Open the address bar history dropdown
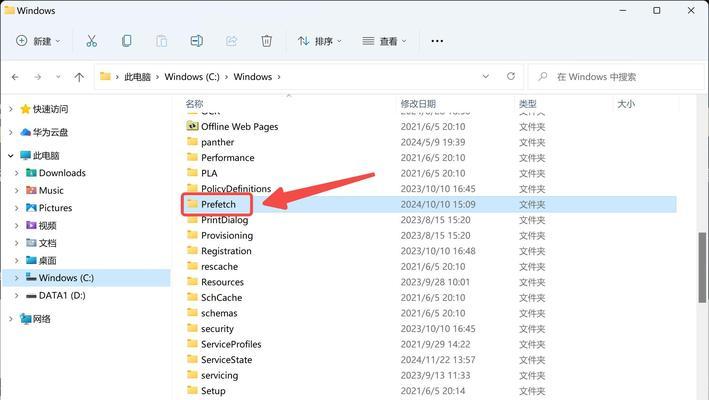 click(x=486, y=76)
